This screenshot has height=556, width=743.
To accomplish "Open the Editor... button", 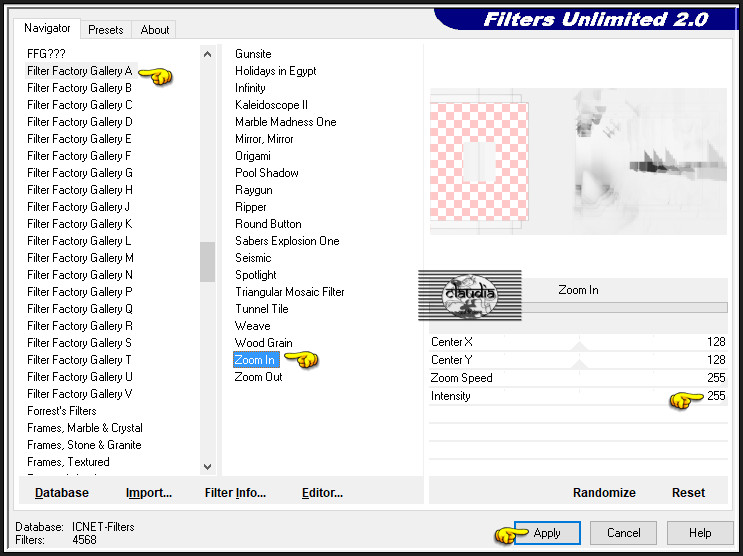I will pos(322,493).
